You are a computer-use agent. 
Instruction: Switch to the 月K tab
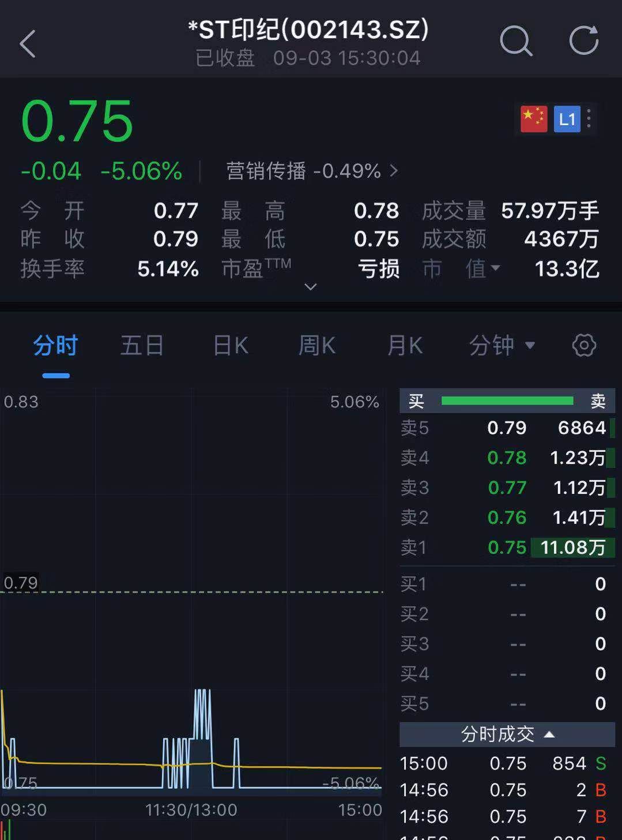405,346
